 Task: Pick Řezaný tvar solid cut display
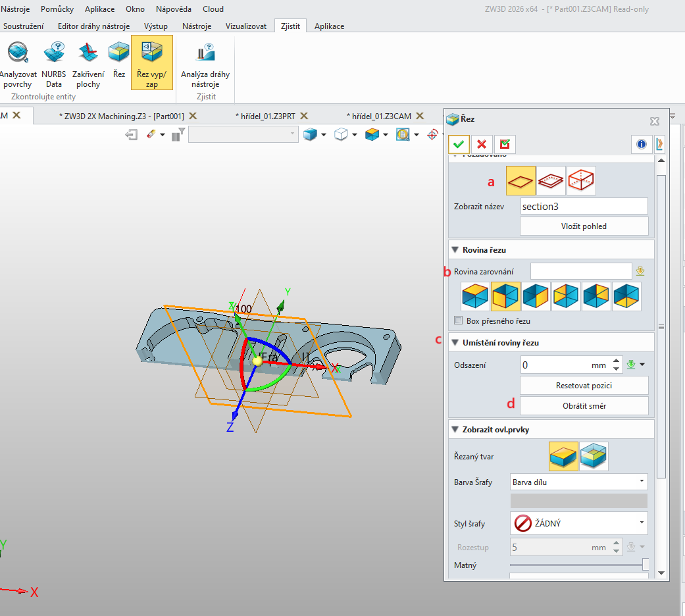[563, 456]
